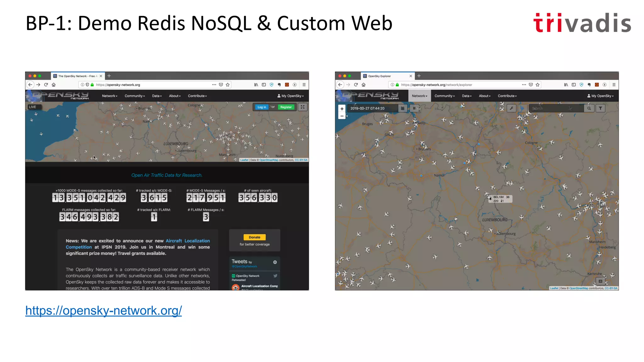The image size is (644, 362).
Task: Go back in the OpenSky Explorer window
Action: [340, 85]
